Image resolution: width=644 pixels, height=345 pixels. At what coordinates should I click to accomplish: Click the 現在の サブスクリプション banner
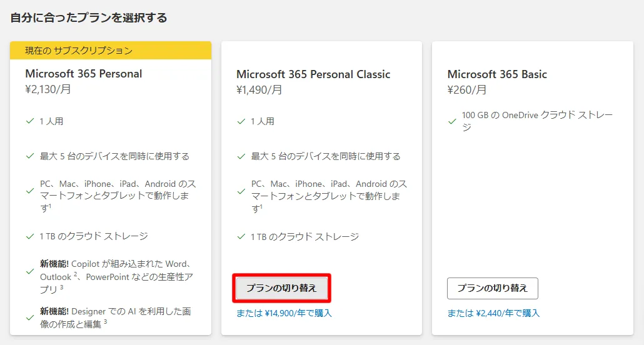click(x=111, y=51)
